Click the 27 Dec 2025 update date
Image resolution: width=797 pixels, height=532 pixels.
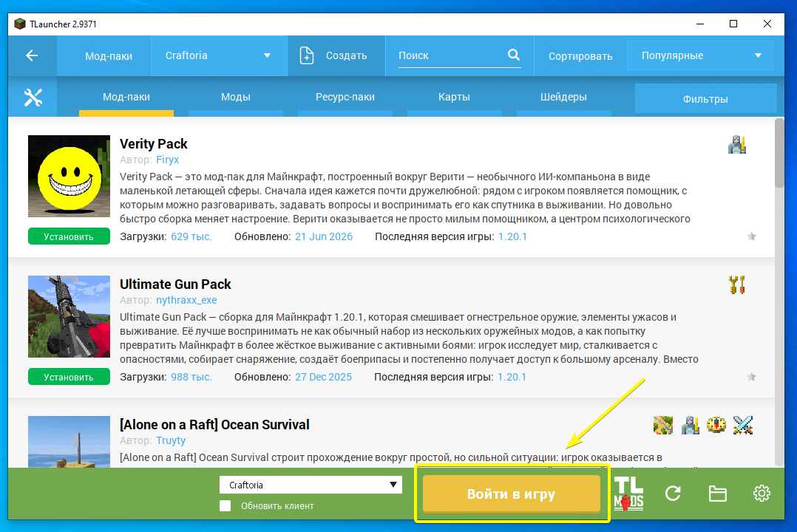(x=323, y=377)
